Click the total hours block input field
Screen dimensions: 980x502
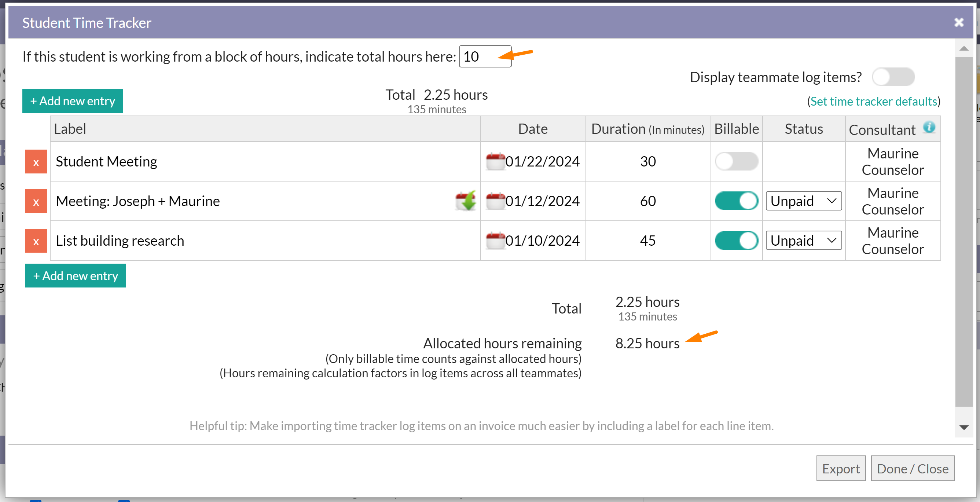tap(485, 56)
